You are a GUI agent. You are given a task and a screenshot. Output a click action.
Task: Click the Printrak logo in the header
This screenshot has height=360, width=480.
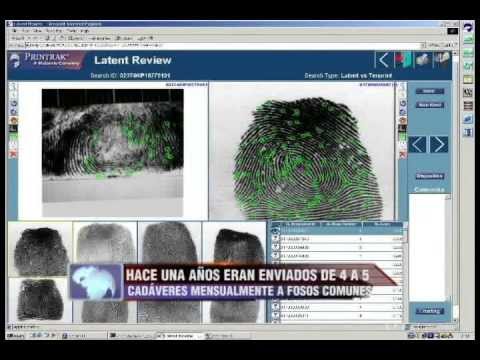point(47,60)
